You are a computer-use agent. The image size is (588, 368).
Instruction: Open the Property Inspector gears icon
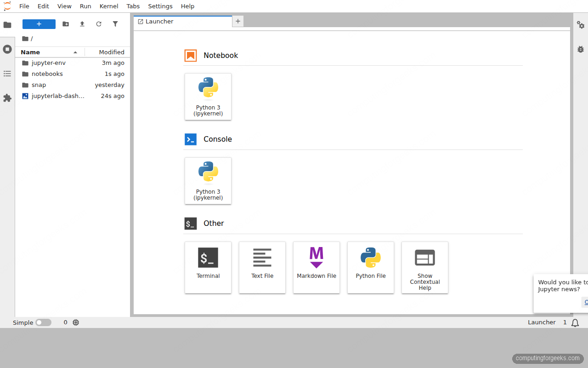point(581,25)
